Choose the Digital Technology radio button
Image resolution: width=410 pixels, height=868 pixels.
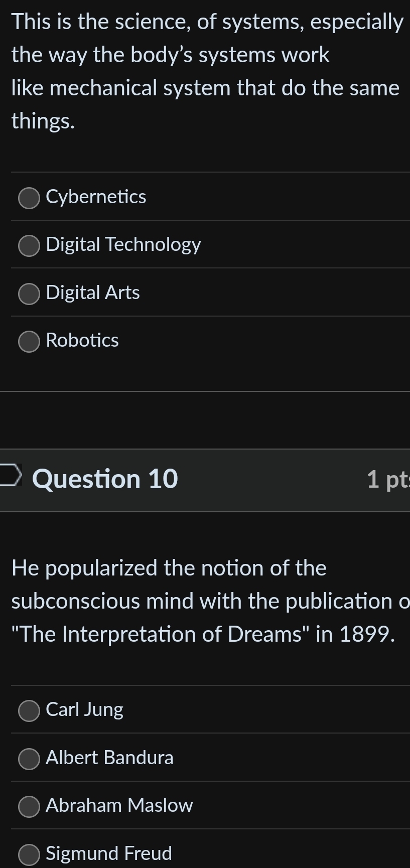(x=29, y=246)
